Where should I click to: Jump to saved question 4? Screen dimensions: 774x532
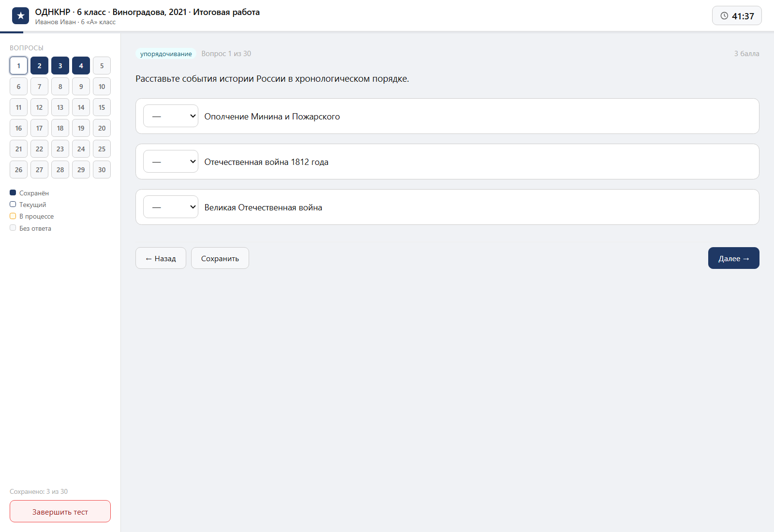[81, 66]
